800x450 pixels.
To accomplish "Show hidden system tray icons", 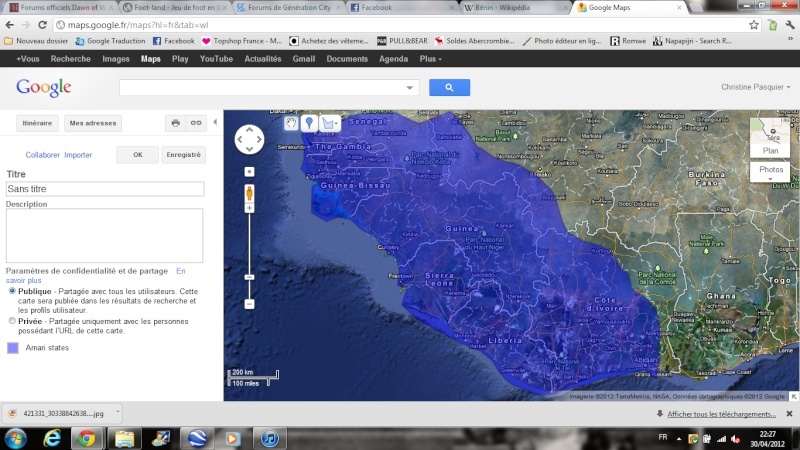I will [x=679, y=438].
